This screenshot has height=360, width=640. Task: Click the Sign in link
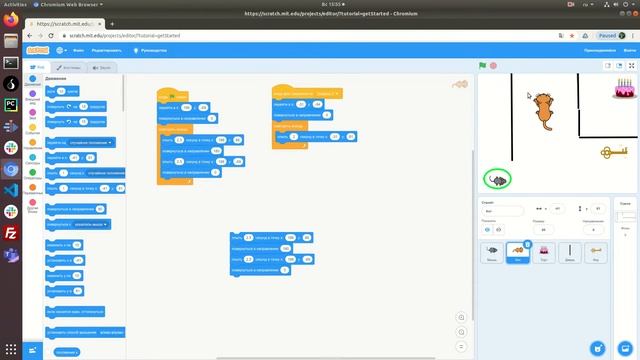pos(629,50)
